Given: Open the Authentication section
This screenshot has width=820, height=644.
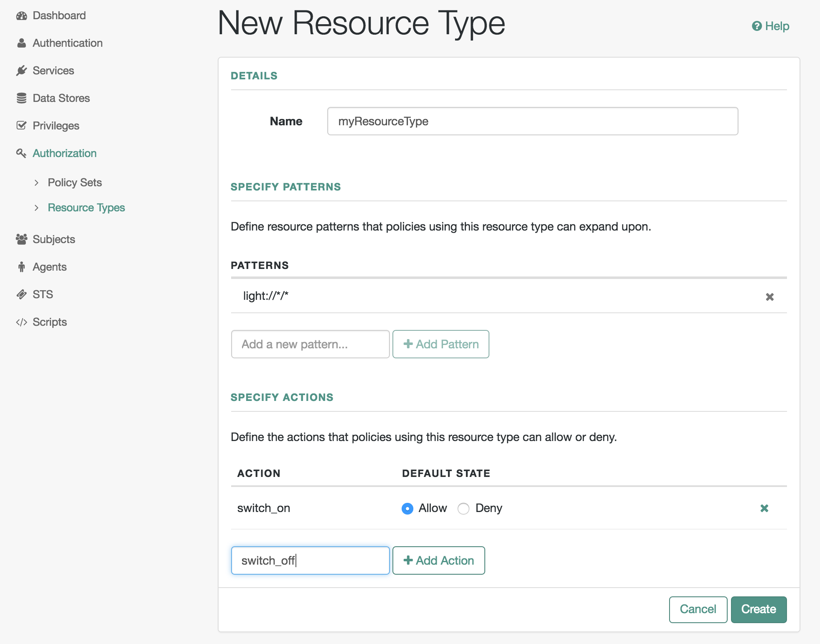Looking at the screenshot, I should coord(68,43).
